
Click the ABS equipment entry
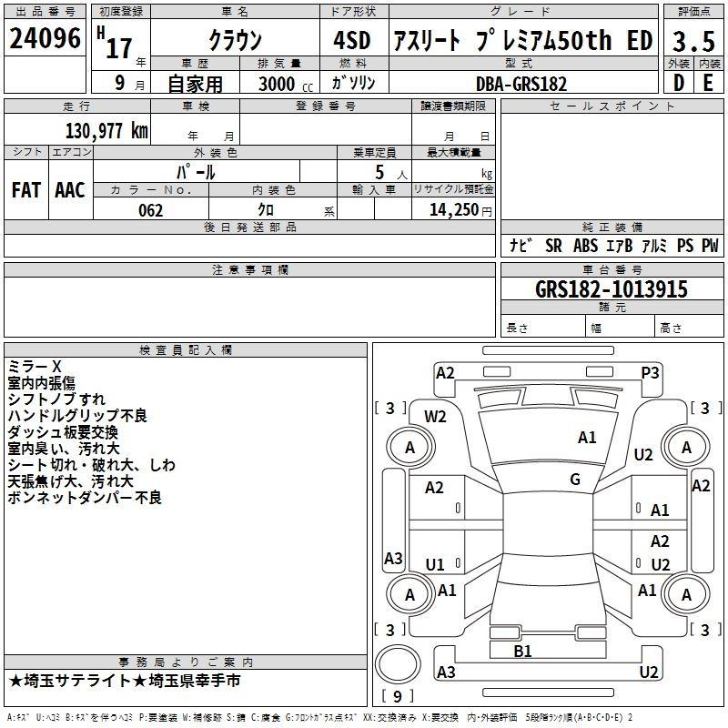pos(585,246)
